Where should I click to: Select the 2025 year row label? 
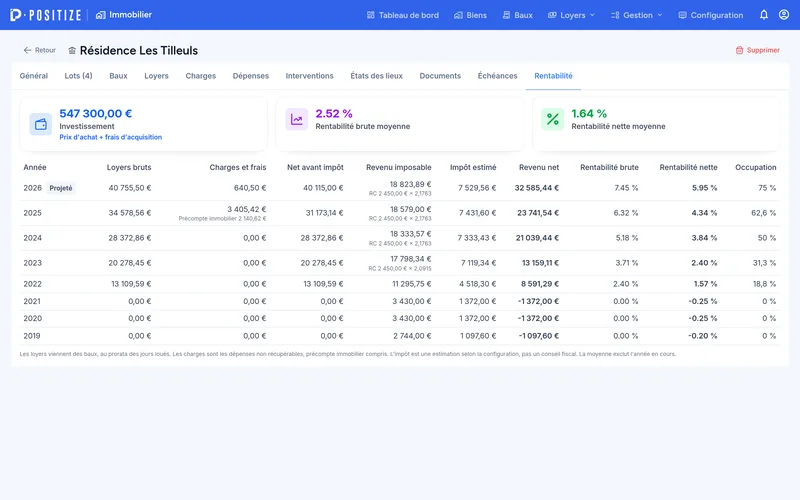pyautogui.click(x=32, y=213)
